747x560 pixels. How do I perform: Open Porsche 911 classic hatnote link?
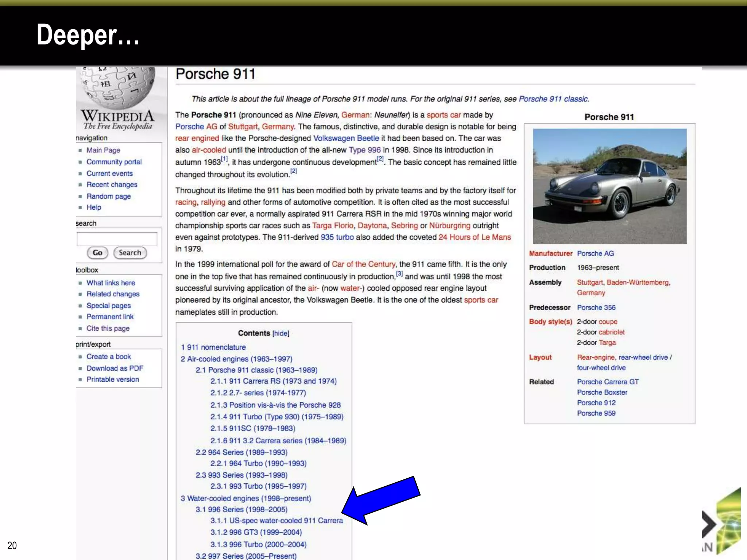tap(553, 99)
